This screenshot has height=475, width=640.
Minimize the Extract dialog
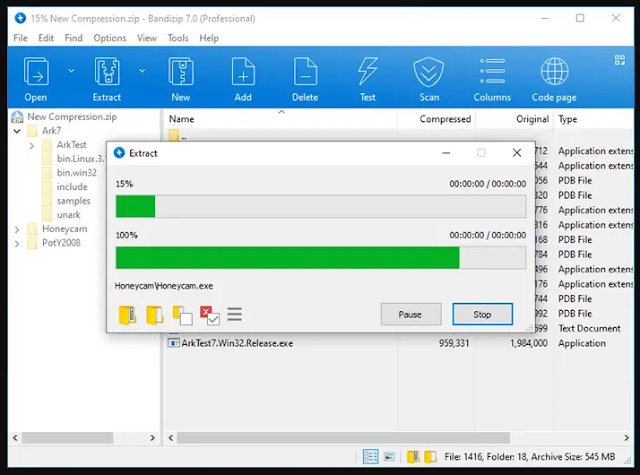(446, 153)
